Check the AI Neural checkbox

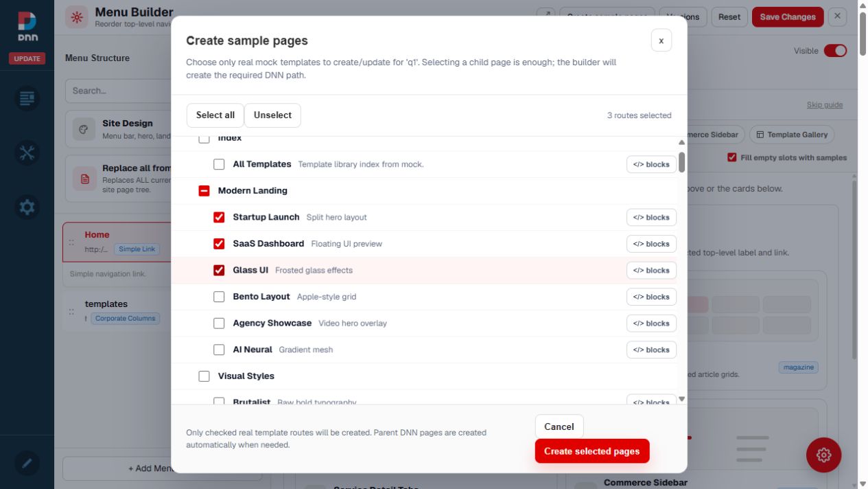pyautogui.click(x=219, y=350)
